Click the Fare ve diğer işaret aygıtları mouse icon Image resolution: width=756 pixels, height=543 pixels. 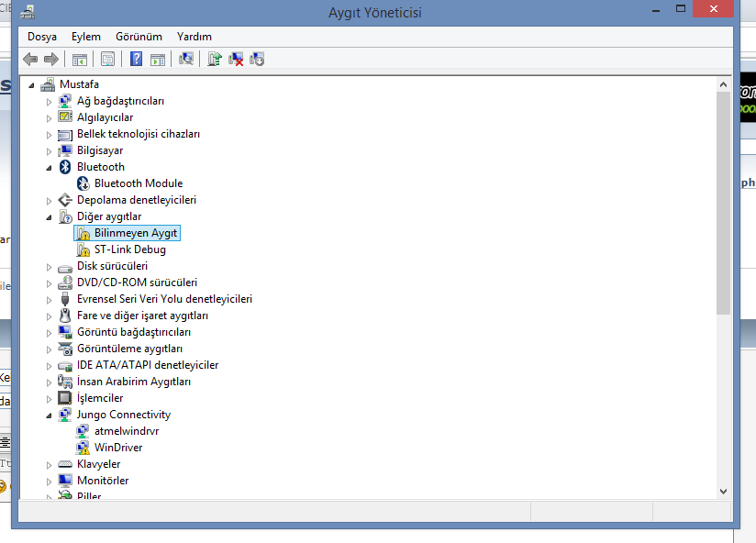pos(65,316)
